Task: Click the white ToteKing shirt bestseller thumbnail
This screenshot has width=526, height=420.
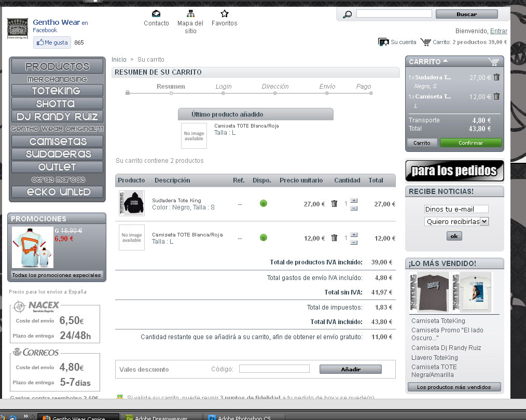Action: 472,292
